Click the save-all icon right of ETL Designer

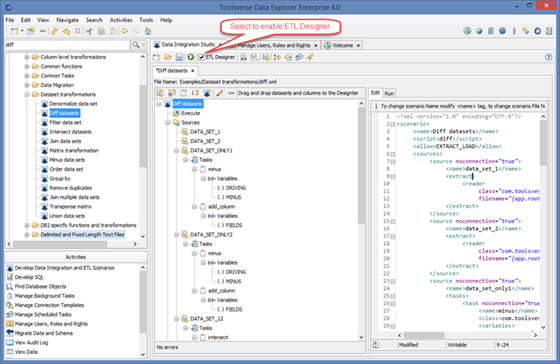click(x=254, y=57)
